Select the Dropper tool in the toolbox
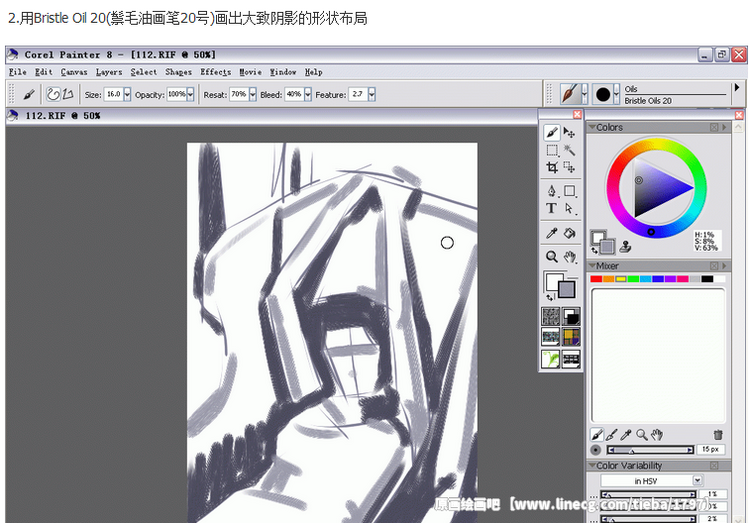Screen dimensions: 750x523 point(551,233)
